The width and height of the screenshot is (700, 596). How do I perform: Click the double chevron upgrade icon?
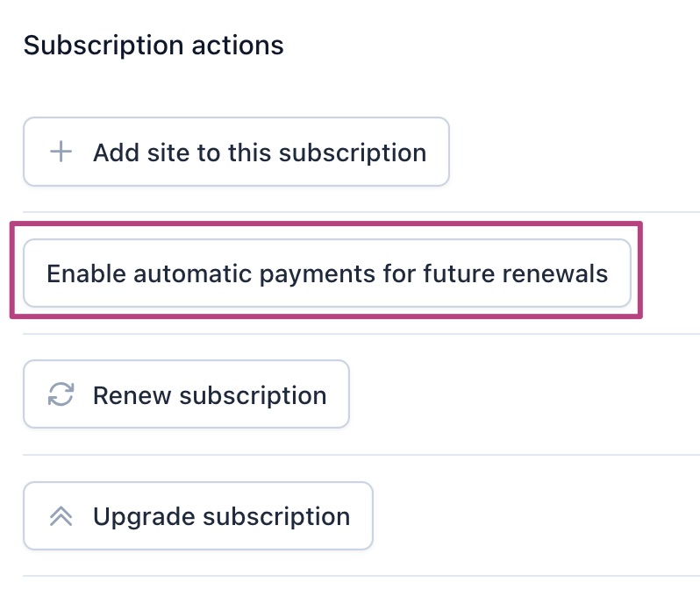coord(61,516)
